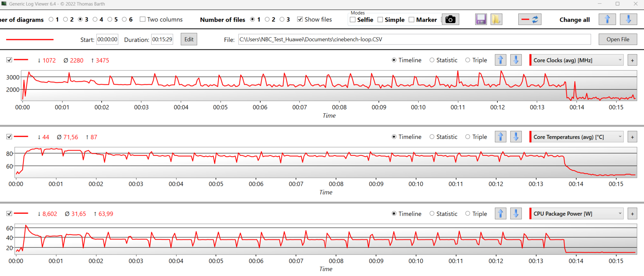Click the Edit button next to Duration

point(189,40)
